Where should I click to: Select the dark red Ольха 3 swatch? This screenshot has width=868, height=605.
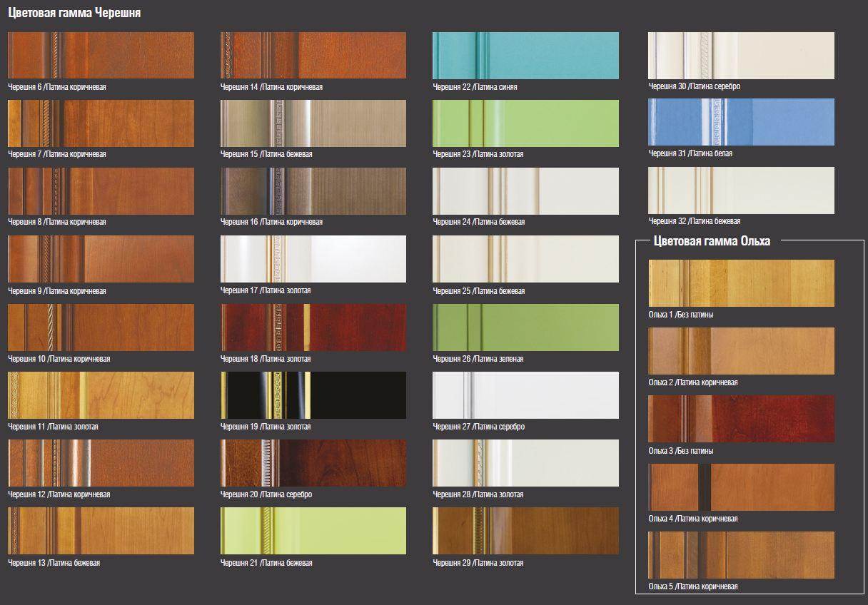[741, 419]
